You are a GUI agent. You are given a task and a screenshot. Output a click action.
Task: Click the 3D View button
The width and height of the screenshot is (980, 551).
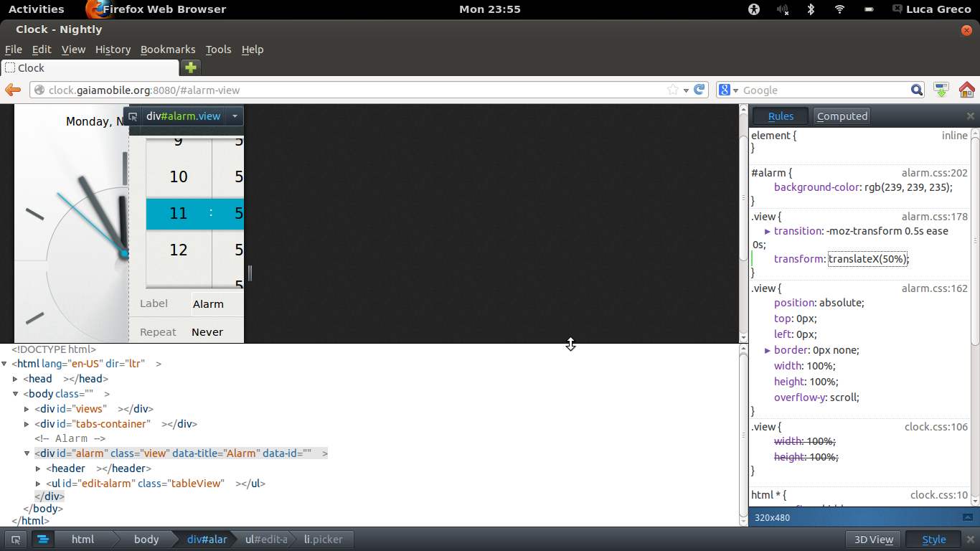(873, 540)
